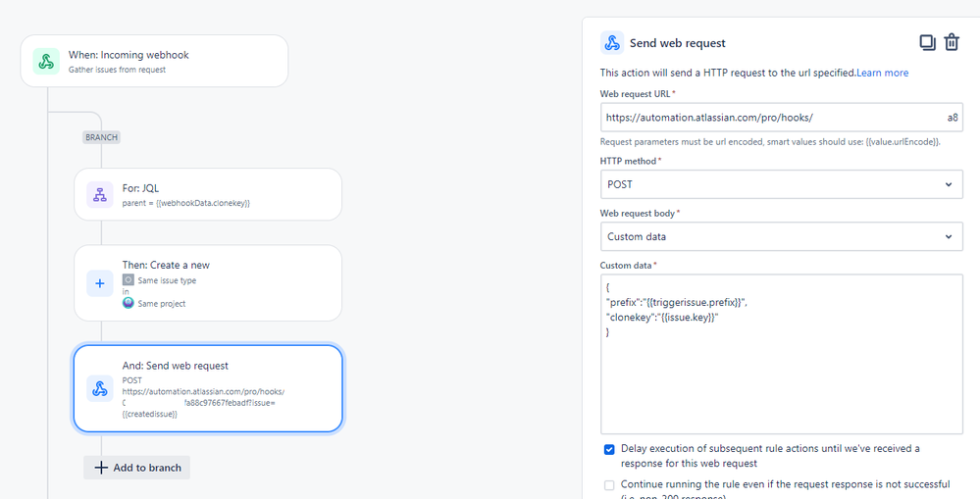Open the Then: Create a new action card

coord(208,283)
